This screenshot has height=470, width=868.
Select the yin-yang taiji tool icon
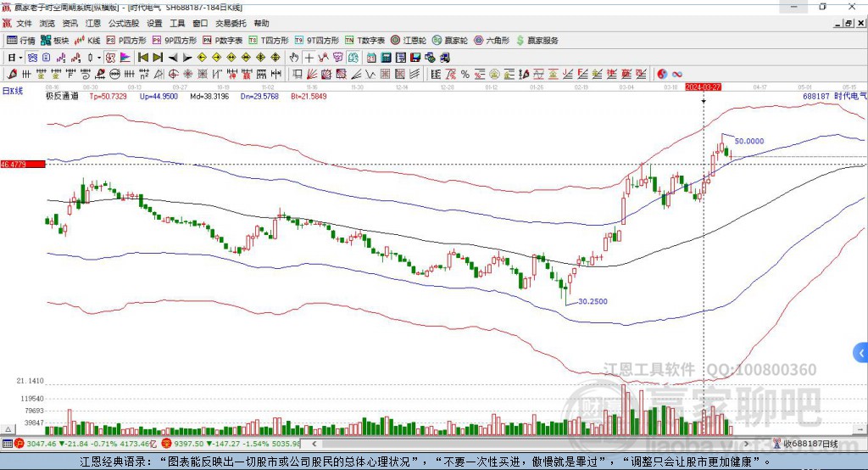(x=662, y=74)
